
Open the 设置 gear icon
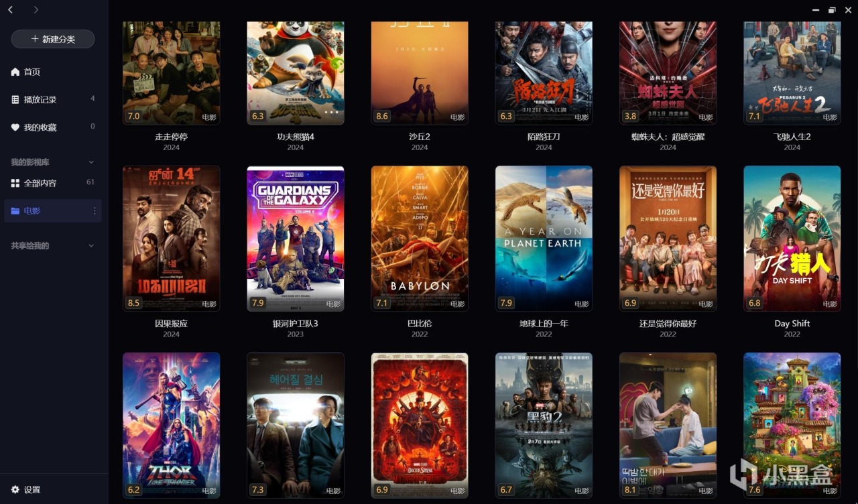click(x=15, y=490)
